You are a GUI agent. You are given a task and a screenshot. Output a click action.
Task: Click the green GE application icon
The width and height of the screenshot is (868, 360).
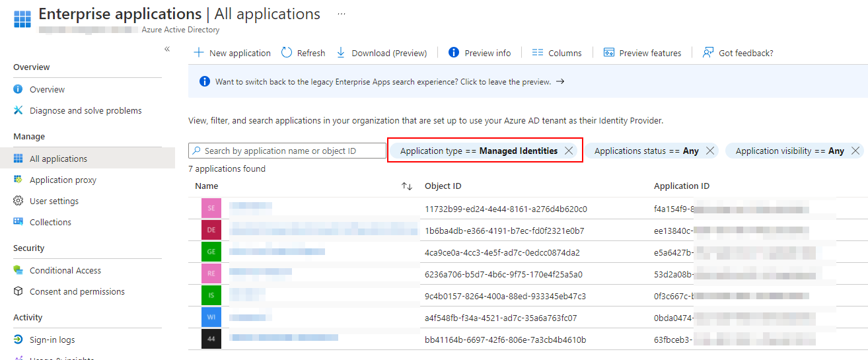(211, 252)
